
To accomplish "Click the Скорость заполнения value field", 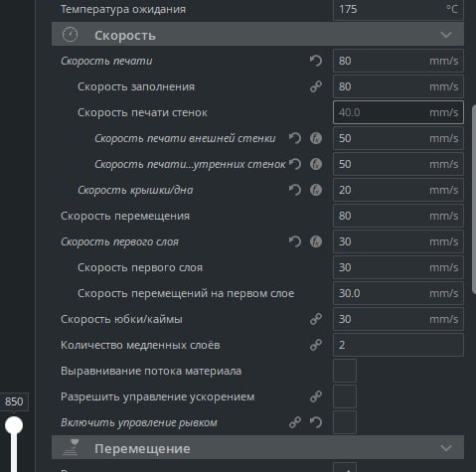I will 398,86.
